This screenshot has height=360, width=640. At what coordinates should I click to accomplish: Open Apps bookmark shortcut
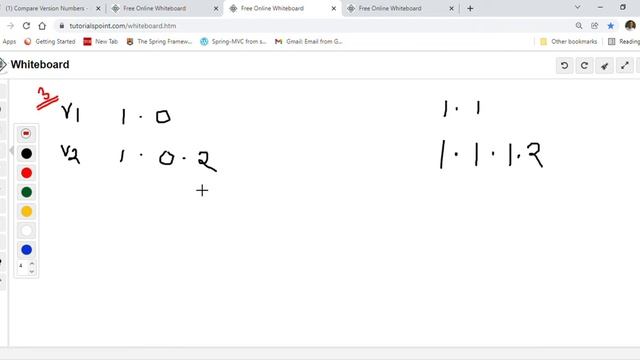(x=9, y=42)
